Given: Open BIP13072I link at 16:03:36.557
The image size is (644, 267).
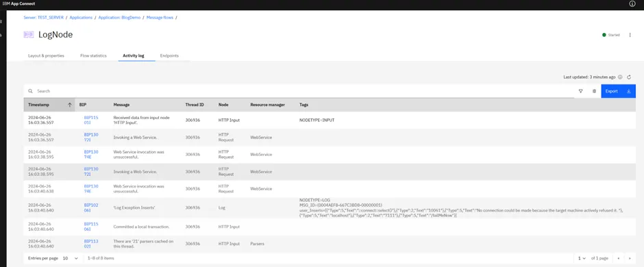Looking at the screenshot, I should click(91, 137).
